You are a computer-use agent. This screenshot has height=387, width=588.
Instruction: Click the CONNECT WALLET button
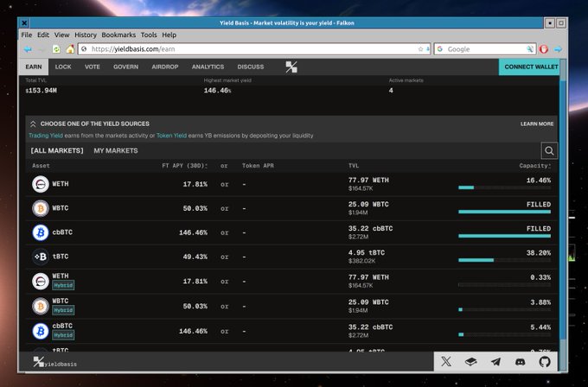point(531,67)
